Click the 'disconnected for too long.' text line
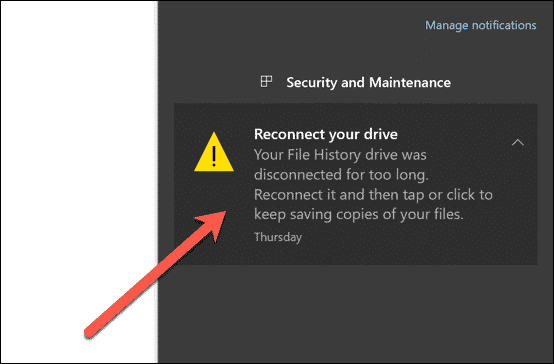 pyautogui.click(x=341, y=175)
